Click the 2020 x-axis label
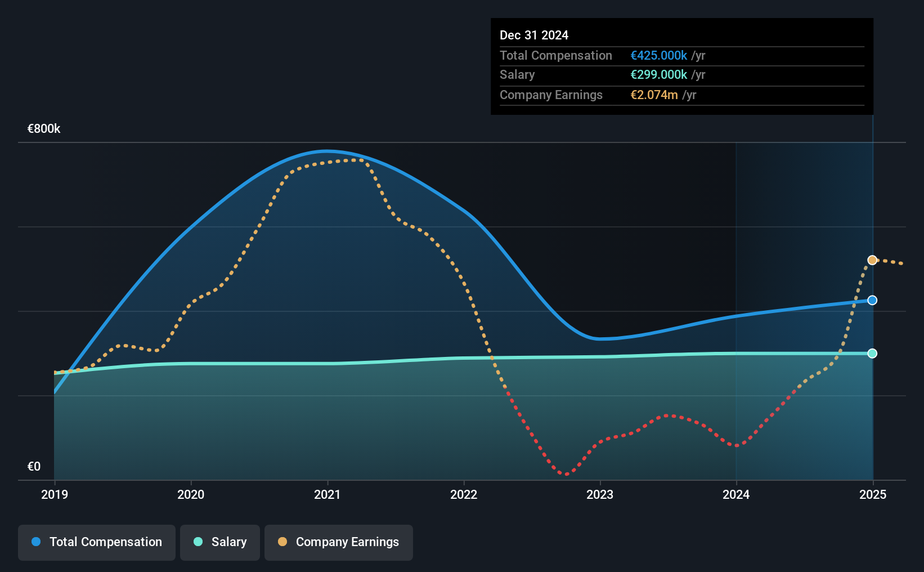924x572 pixels. (191, 494)
